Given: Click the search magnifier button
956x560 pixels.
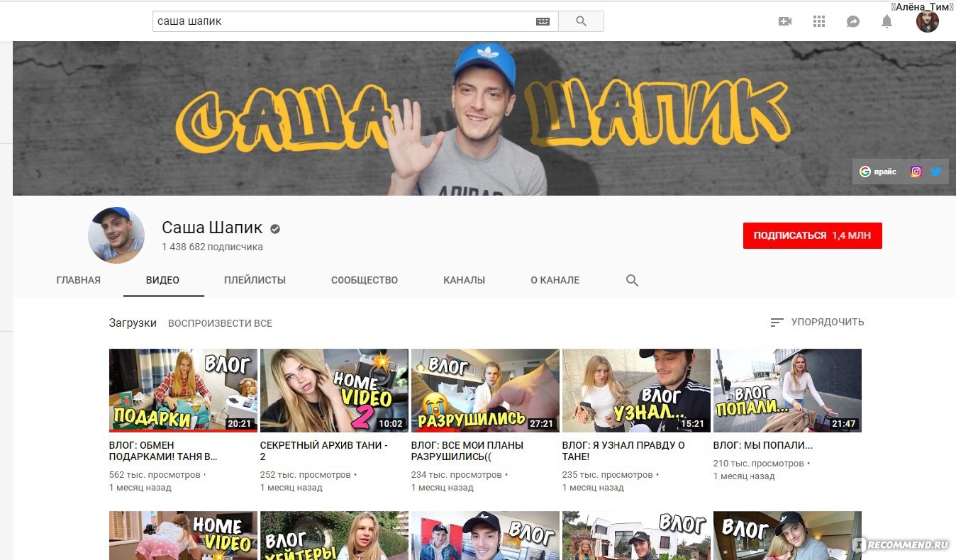Looking at the screenshot, I should [x=581, y=21].
